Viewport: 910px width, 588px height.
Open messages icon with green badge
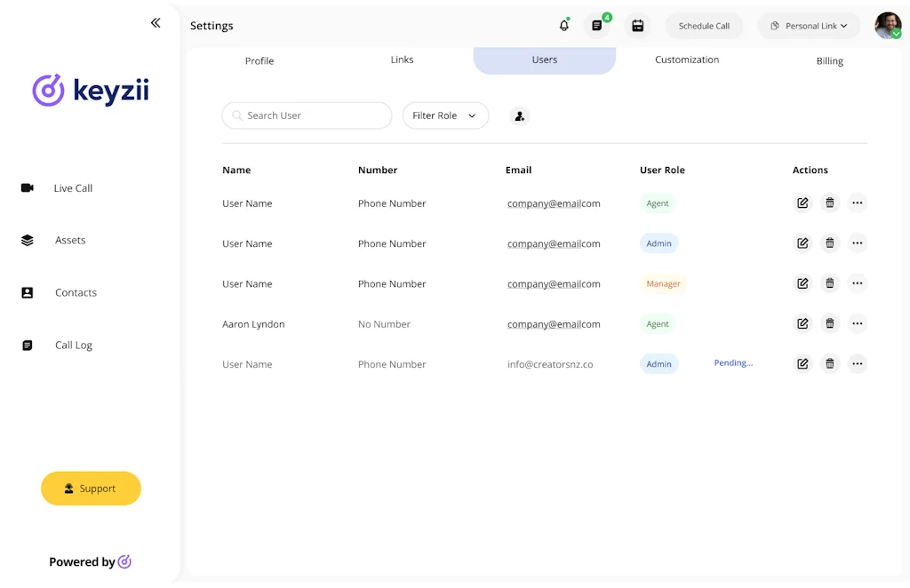[x=597, y=26]
